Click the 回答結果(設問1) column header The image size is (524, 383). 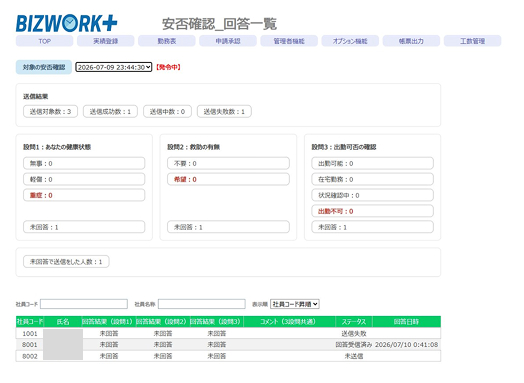(x=109, y=322)
